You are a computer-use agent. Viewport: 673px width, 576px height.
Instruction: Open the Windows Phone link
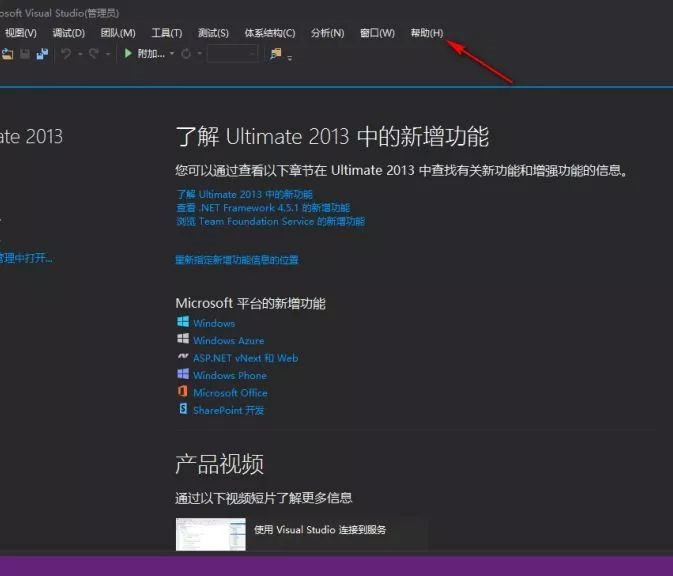coord(230,376)
